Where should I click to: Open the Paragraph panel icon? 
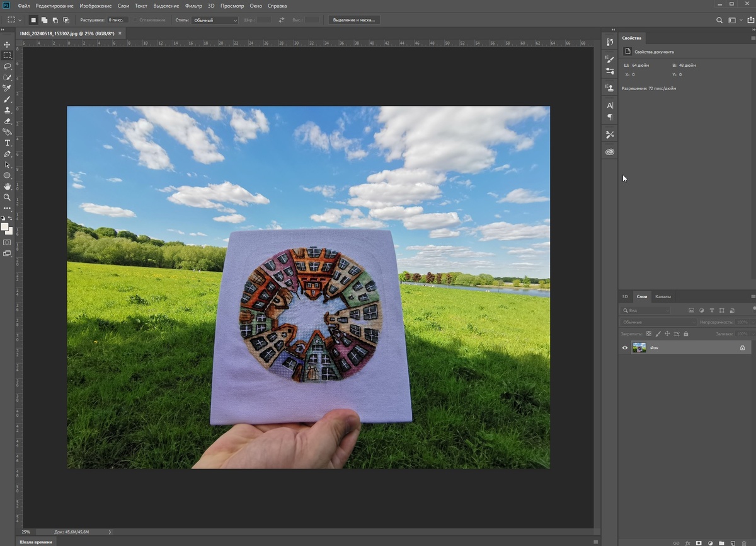pos(609,117)
